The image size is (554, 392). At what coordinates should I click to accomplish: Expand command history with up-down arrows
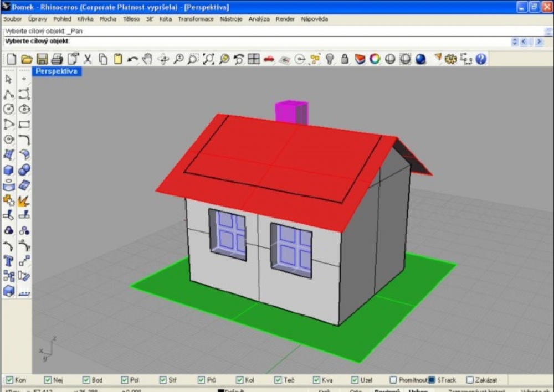515,42
